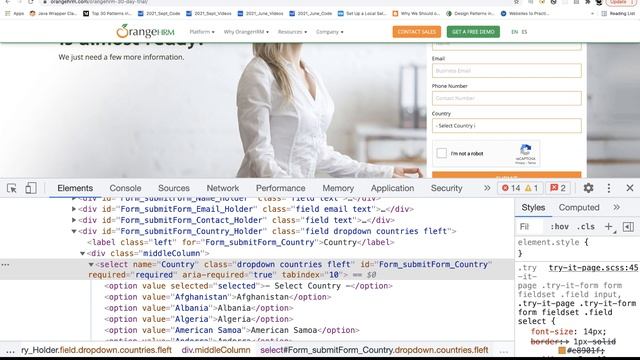640x360 pixels.
Task: Select the Algeria option node
Action: tap(199, 319)
